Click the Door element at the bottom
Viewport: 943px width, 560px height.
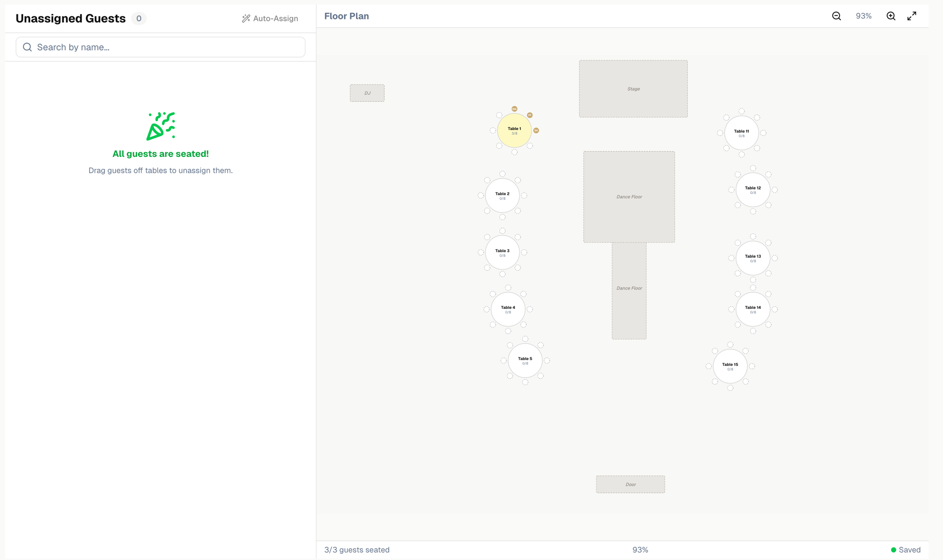click(630, 484)
